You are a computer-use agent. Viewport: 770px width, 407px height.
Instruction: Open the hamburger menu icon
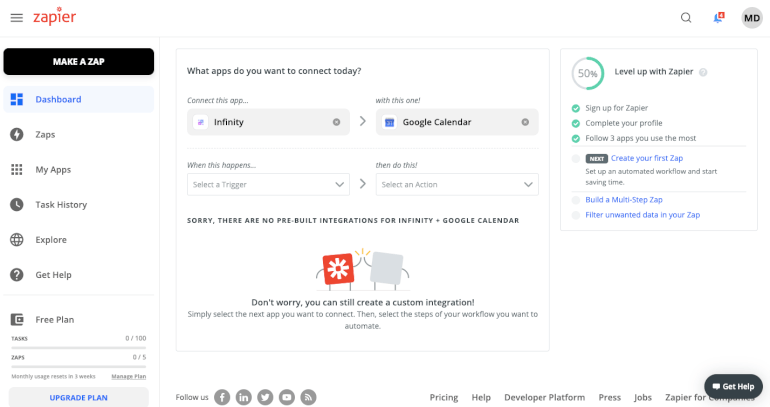(x=17, y=18)
